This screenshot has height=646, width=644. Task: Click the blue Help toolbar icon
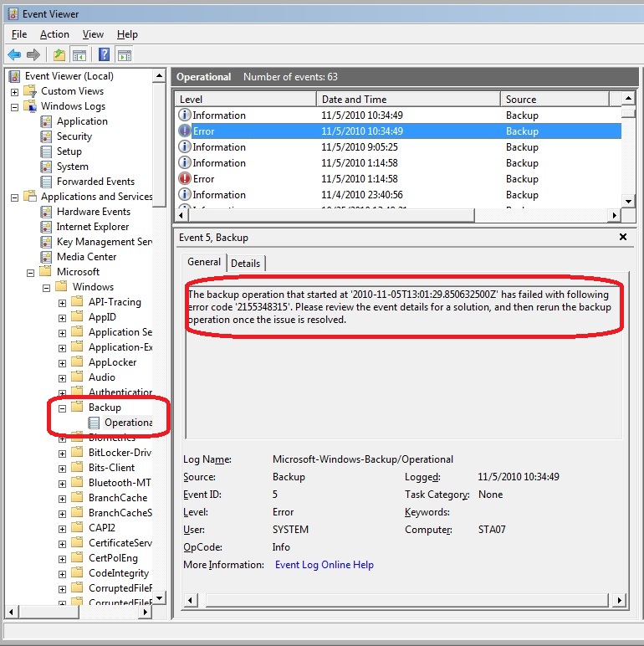[104, 55]
